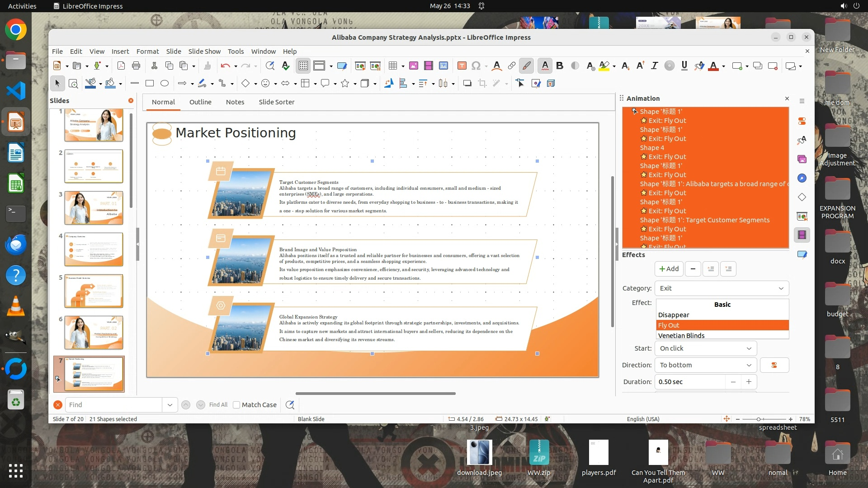868x488 pixels.
Task: Open the Direction dropdown showing To bottom
Action: tap(705, 365)
